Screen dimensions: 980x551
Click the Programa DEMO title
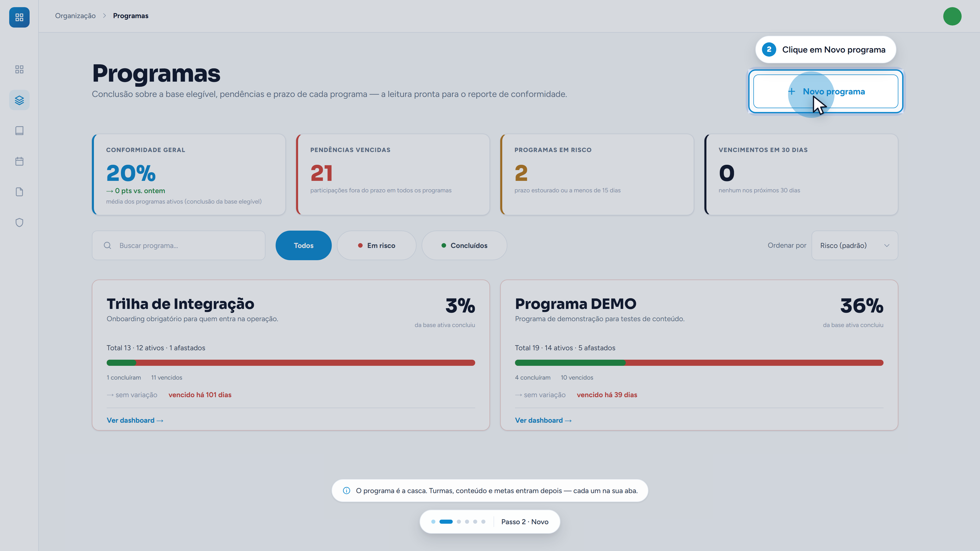pyautogui.click(x=575, y=304)
